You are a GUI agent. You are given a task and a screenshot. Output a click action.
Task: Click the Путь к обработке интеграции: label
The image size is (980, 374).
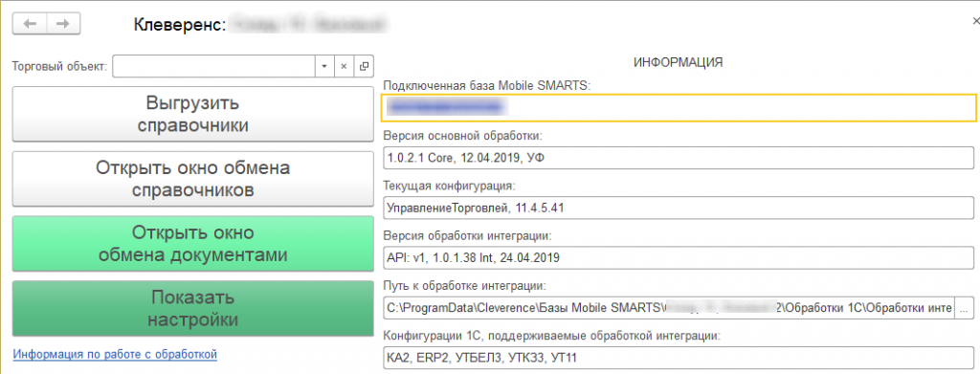[464, 286]
